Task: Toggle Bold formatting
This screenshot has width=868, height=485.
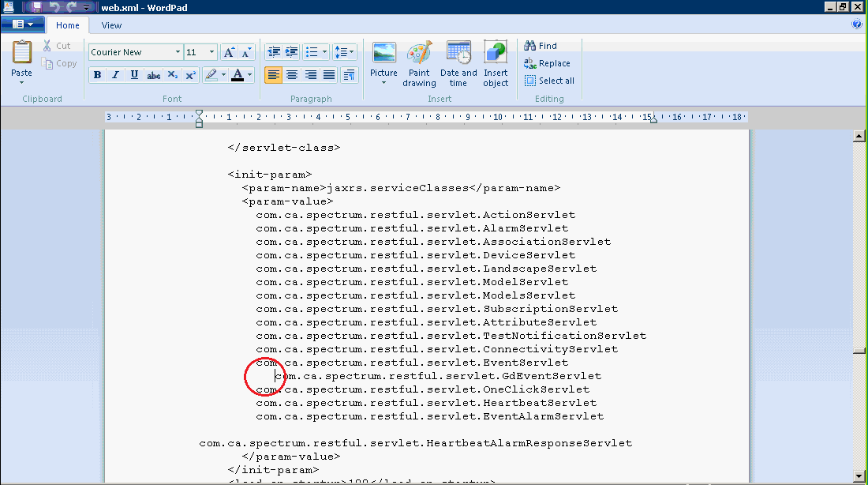Action: 97,75
